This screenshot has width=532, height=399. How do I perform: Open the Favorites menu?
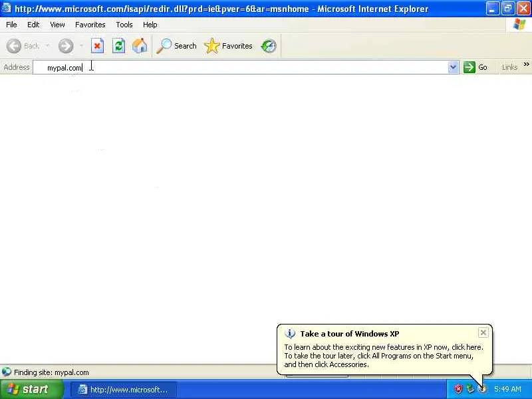[x=90, y=25]
